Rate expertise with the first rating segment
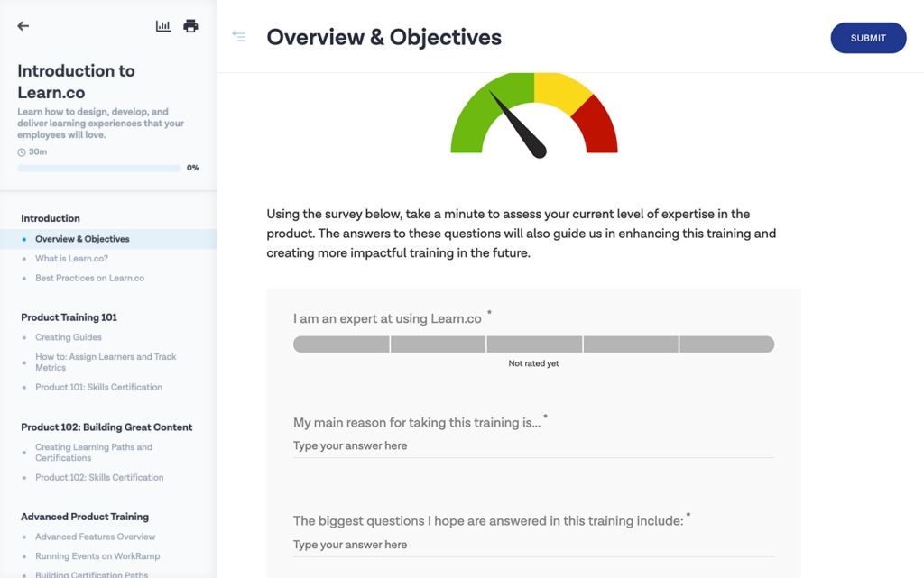 341,344
